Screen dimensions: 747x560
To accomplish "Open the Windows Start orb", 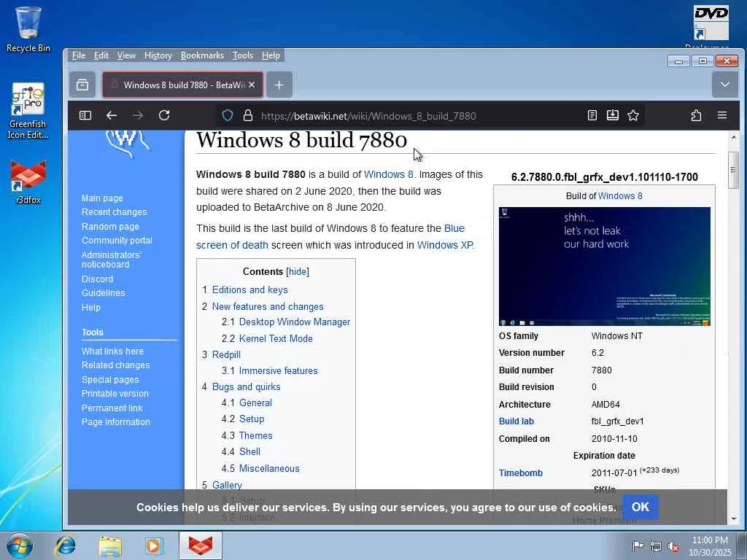I will point(20,545).
